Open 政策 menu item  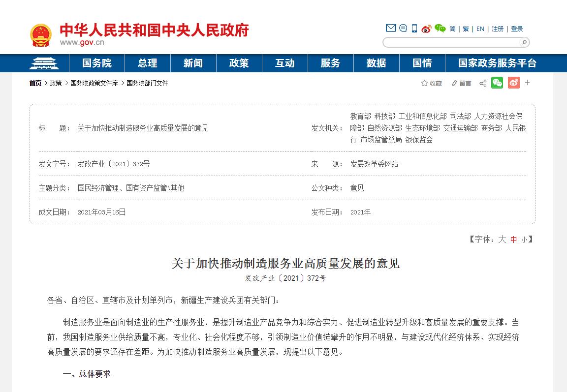(x=239, y=63)
